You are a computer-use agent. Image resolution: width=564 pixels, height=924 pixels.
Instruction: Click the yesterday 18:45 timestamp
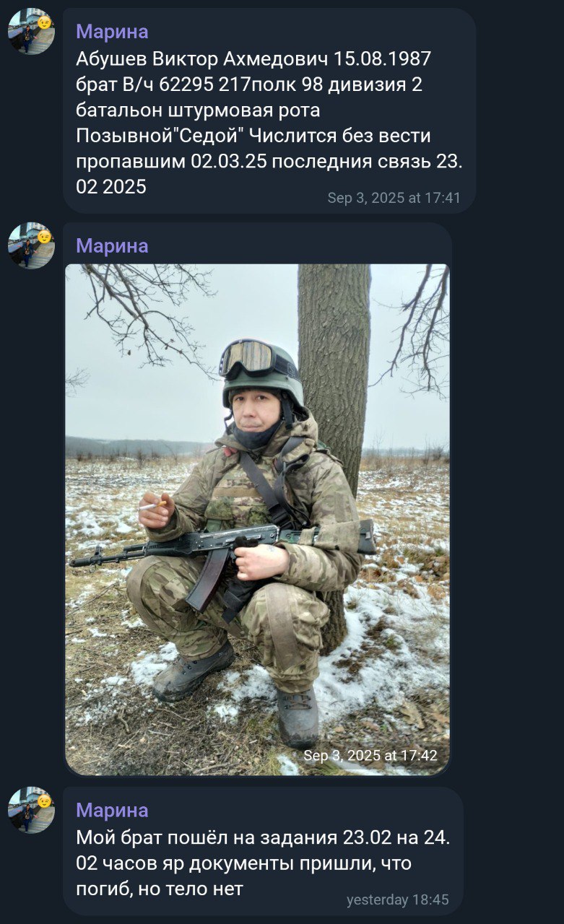click(x=397, y=899)
